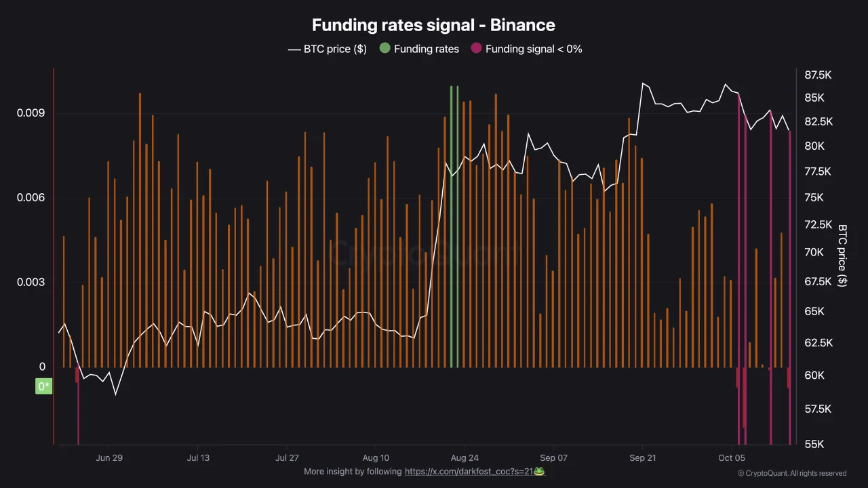Click the 80K price axis value
This screenshot has width=868, height=488.
[x=814, y=146]
